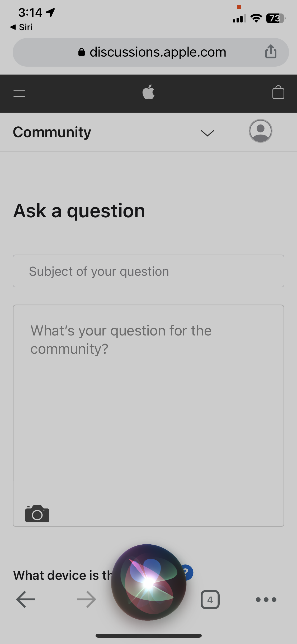Tap the home indicator bar

148,636
